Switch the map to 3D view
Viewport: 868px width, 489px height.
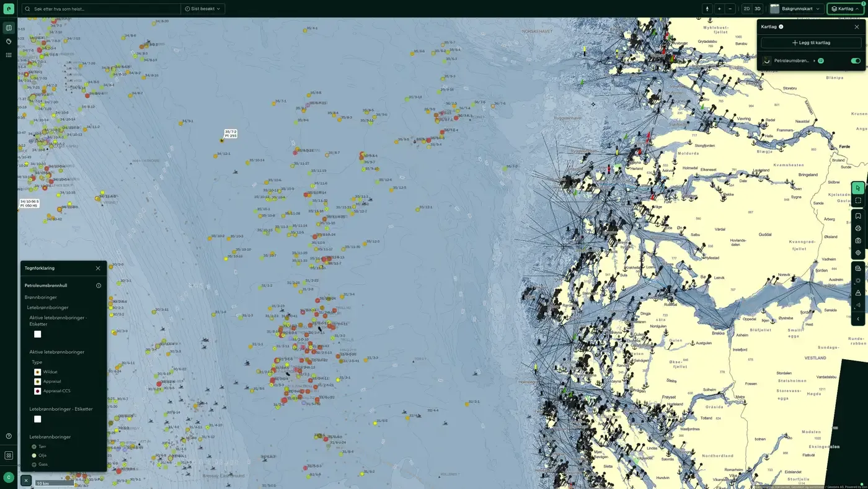[757, 9]
